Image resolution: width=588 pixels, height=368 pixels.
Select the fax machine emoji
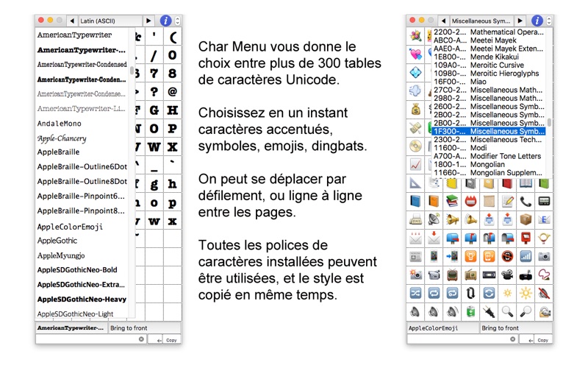pyautogui.click(x=415, y=219)
